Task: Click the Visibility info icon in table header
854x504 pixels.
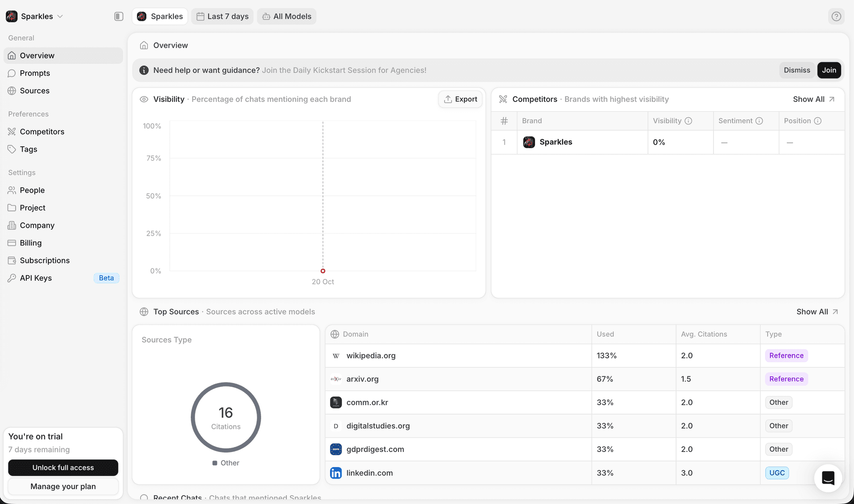Action: coord(688,121)
